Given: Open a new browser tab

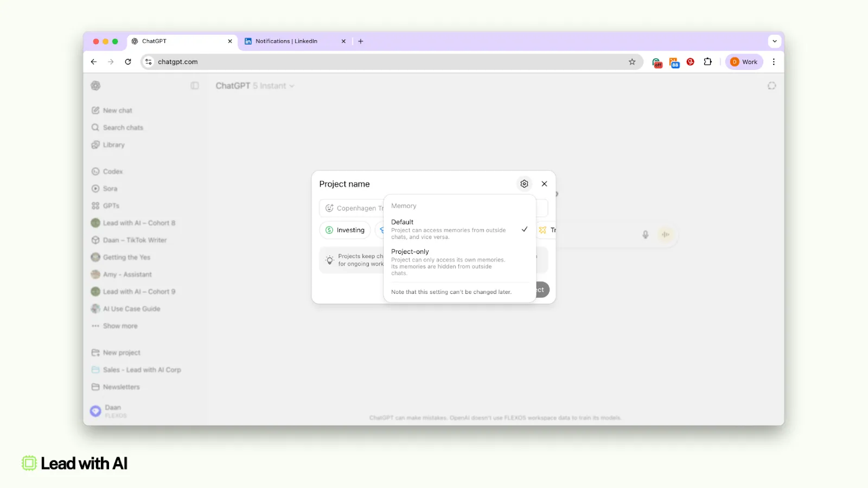Looking at the screenshot, I should [361, 41].
